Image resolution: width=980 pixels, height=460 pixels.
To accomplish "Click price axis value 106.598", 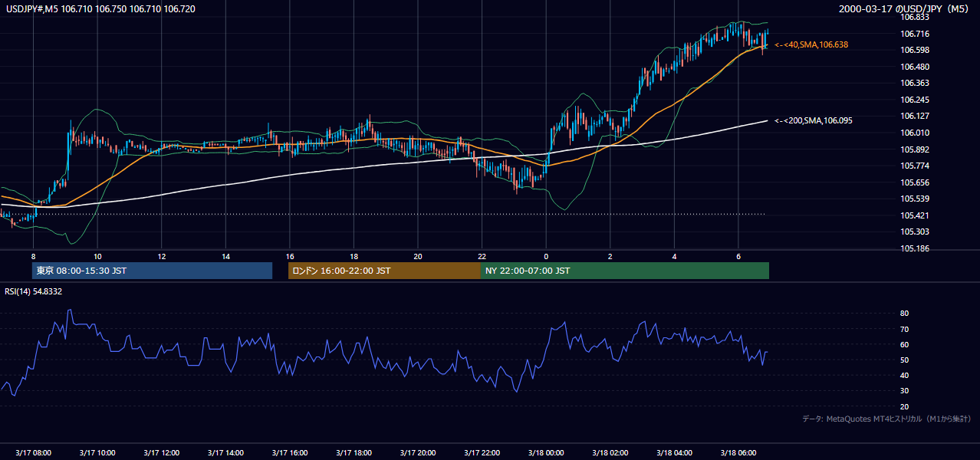I will tap(915, 50).
